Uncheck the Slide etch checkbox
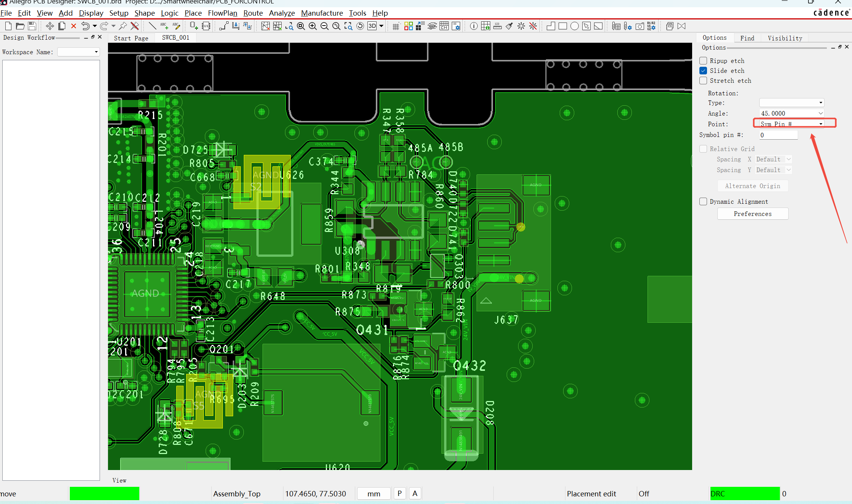Image resolution: width=852 pixels, height=504 pixels. click(703, 71)
